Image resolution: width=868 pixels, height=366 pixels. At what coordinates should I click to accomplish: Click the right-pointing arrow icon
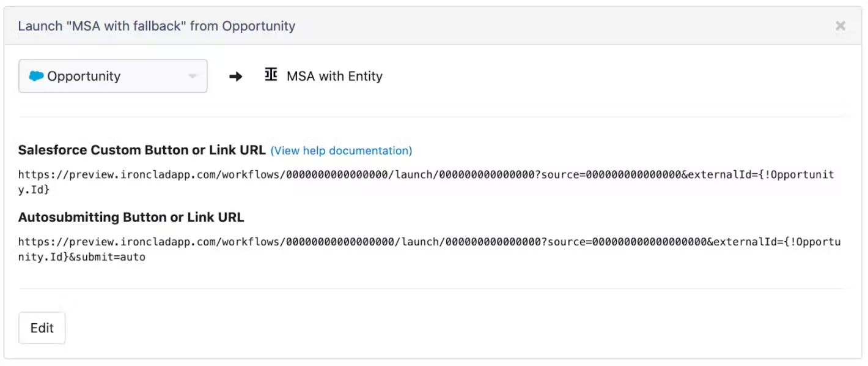coord(235,77)
